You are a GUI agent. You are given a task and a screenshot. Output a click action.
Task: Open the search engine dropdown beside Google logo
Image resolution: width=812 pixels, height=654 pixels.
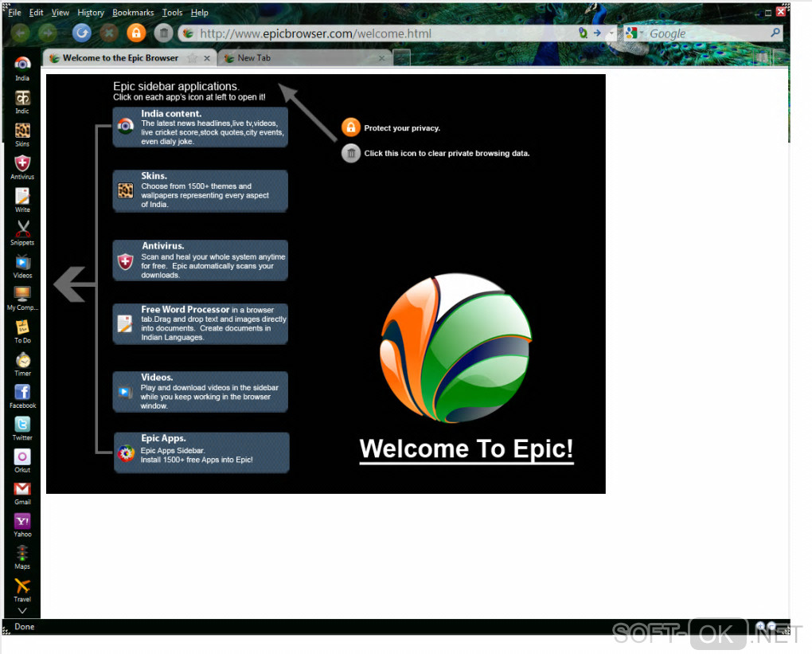coord(642,33)
